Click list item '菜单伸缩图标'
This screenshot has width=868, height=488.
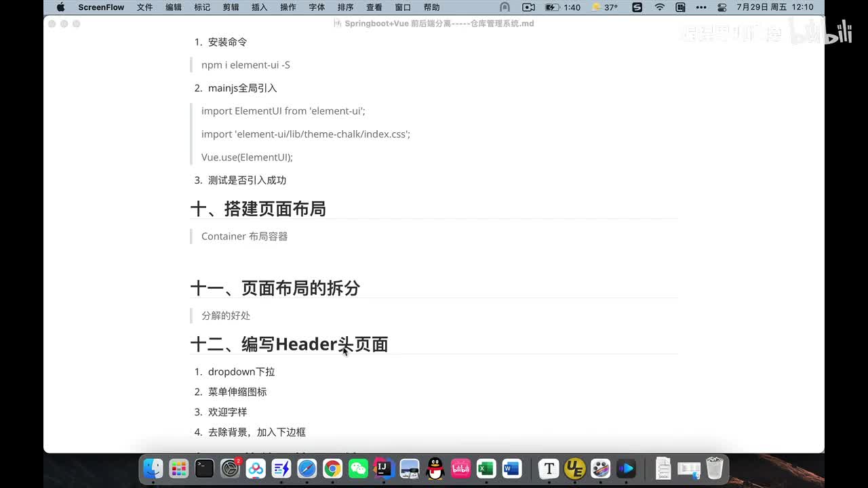(x=237, y=392)
